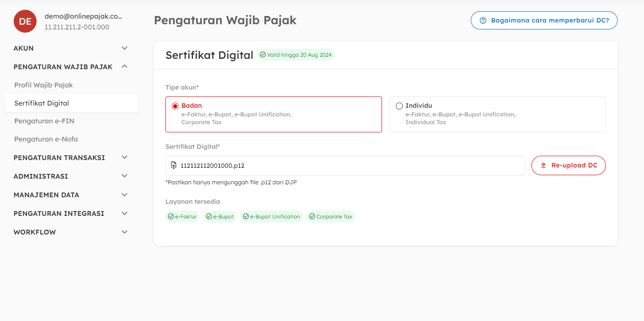Click the e-Bupot Unification service badge

pos(272,216)
